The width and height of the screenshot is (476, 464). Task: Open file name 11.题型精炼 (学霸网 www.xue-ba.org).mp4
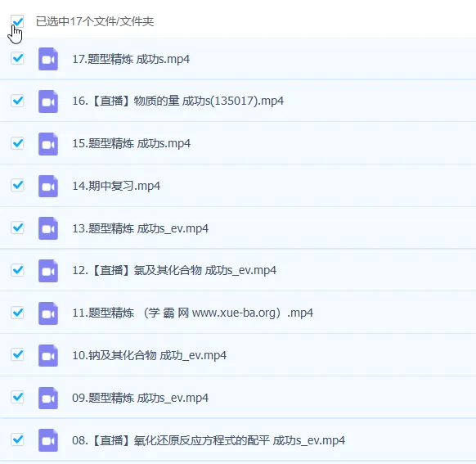tap(192, 313)
